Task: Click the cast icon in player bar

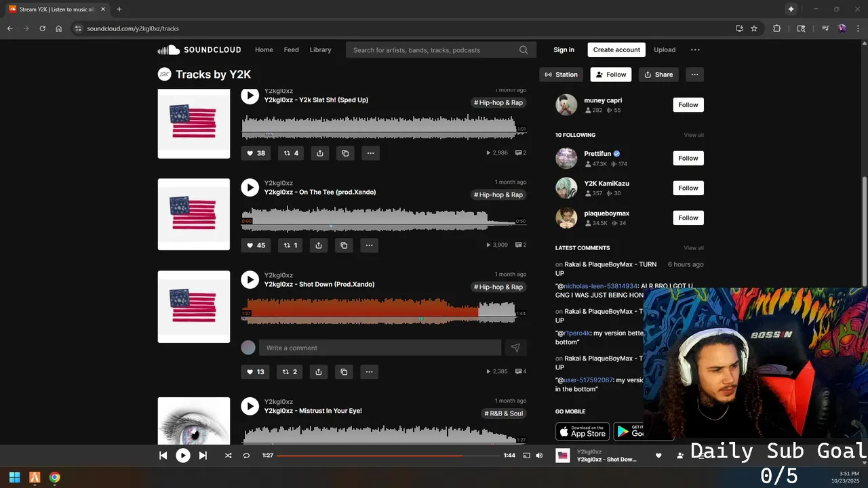Action: pos(526,455)
